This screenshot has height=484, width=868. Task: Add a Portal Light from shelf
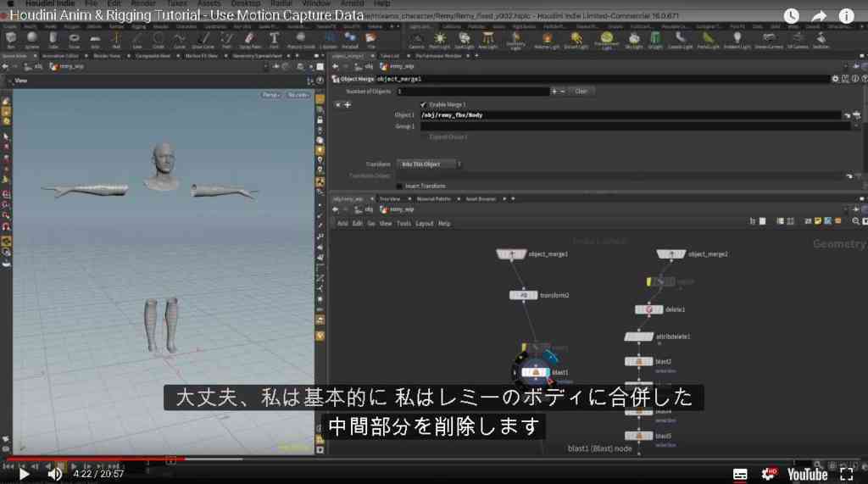708,40
